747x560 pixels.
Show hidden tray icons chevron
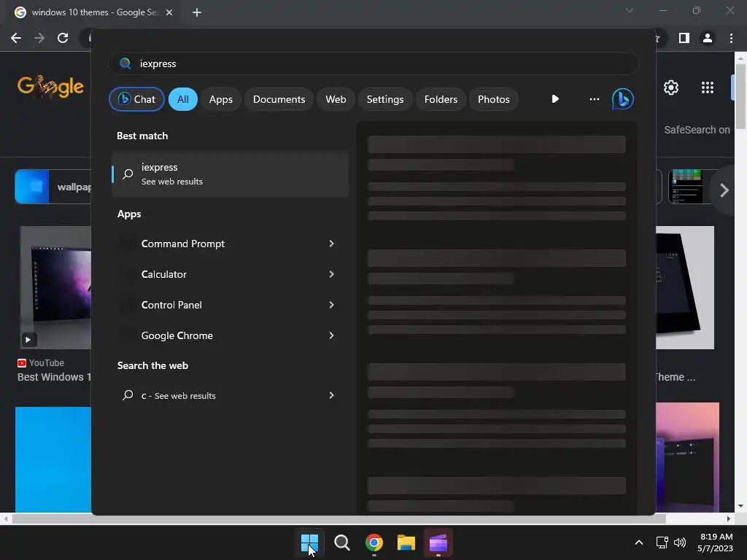point(639,542)
